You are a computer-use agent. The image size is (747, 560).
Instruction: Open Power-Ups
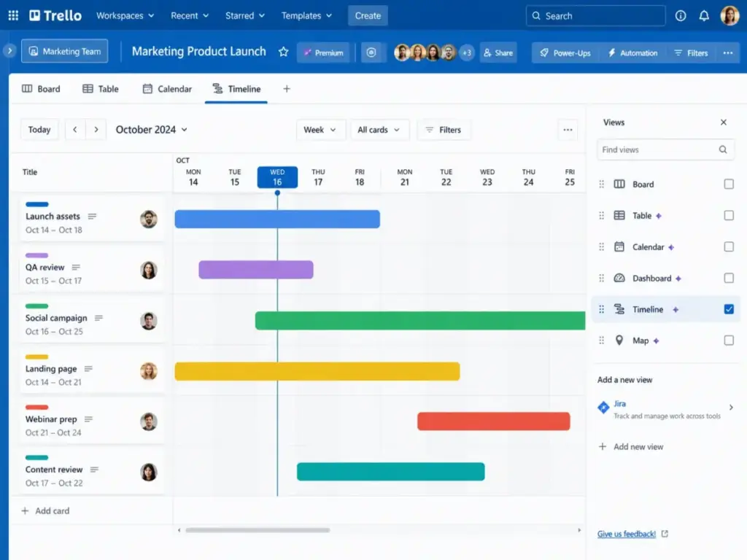pyautogui.click(x=565, y=52)
